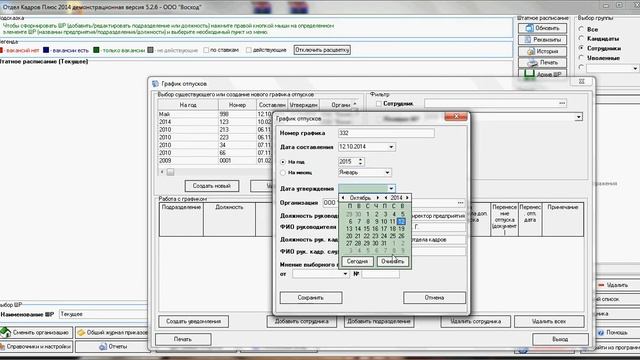Click the Печать printer button in the side panel
The image size is (640, 360).
pos(542,62)
